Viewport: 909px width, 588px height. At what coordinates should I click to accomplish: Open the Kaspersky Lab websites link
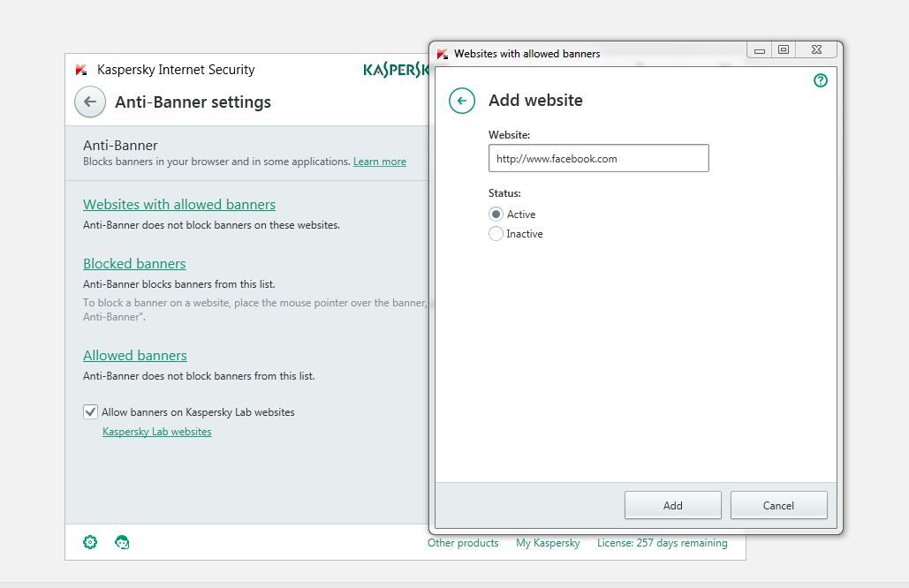157,432
